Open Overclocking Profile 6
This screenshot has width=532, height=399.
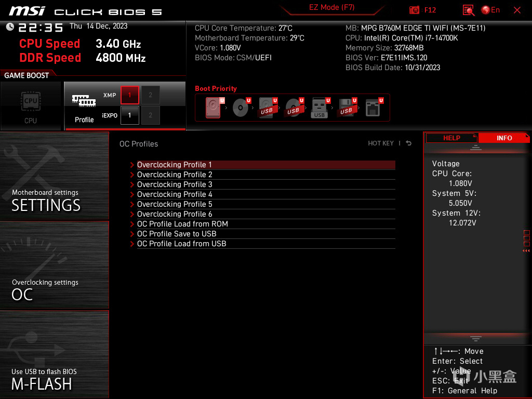[x=266, y=214]
